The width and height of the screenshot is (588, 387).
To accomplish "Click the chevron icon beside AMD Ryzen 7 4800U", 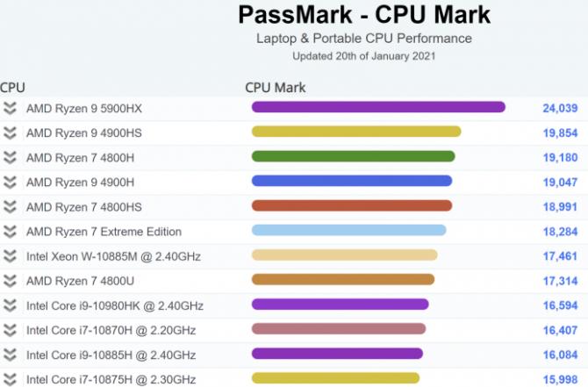I will (x=11, y=281).
